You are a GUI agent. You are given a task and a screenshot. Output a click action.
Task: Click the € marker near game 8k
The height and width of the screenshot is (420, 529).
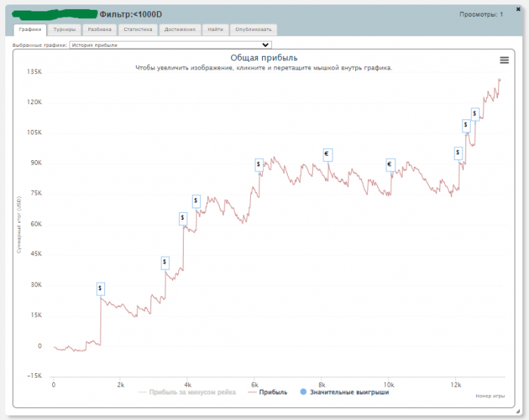tap(328, 154)
